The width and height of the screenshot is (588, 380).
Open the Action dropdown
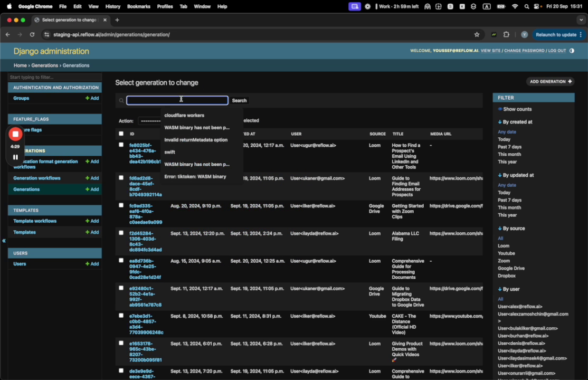point(149,121)
